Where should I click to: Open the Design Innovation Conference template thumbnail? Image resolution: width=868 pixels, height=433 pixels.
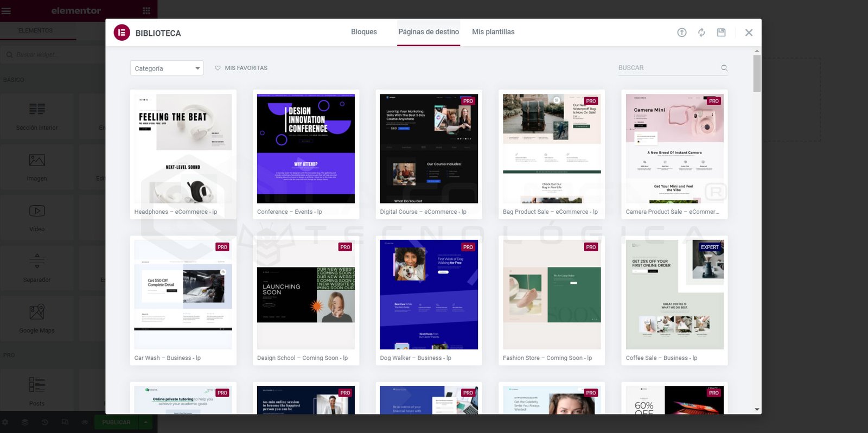(306, 149)
